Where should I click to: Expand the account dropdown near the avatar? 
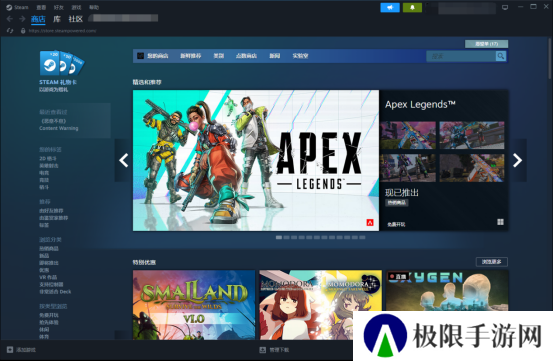tap(467, 8)
